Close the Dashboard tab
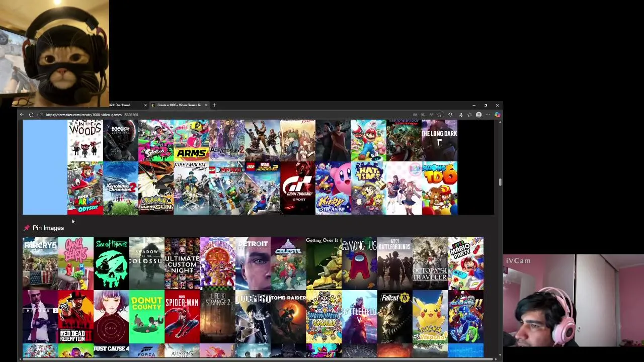The image size is (644, 362). click(x=145, y=105)
